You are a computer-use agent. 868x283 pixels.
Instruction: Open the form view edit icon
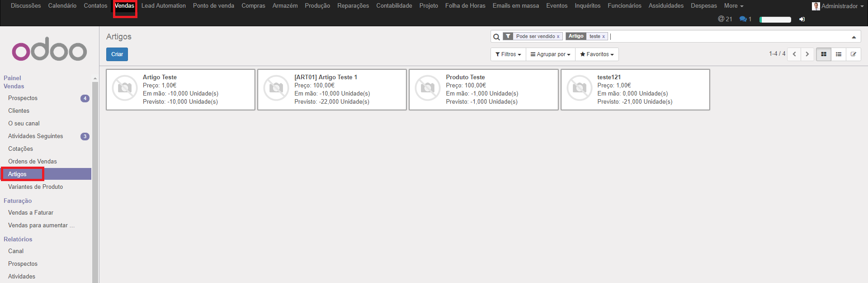click(853, 54)
